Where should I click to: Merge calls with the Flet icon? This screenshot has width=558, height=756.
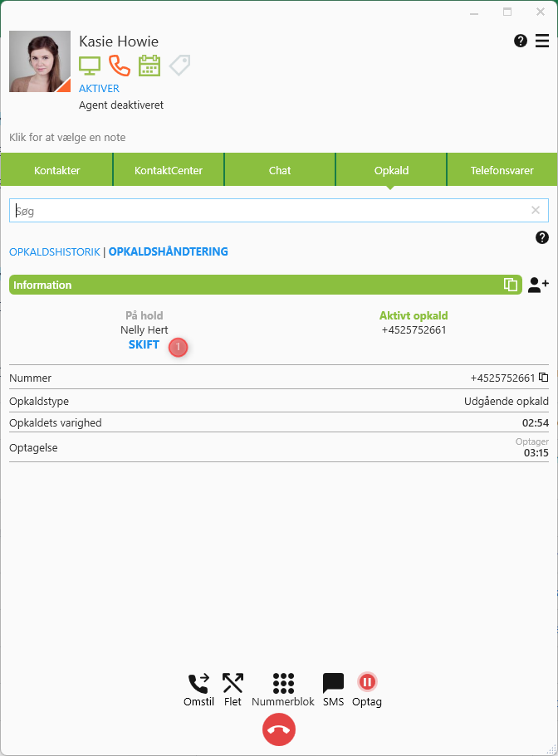point(232,683)
